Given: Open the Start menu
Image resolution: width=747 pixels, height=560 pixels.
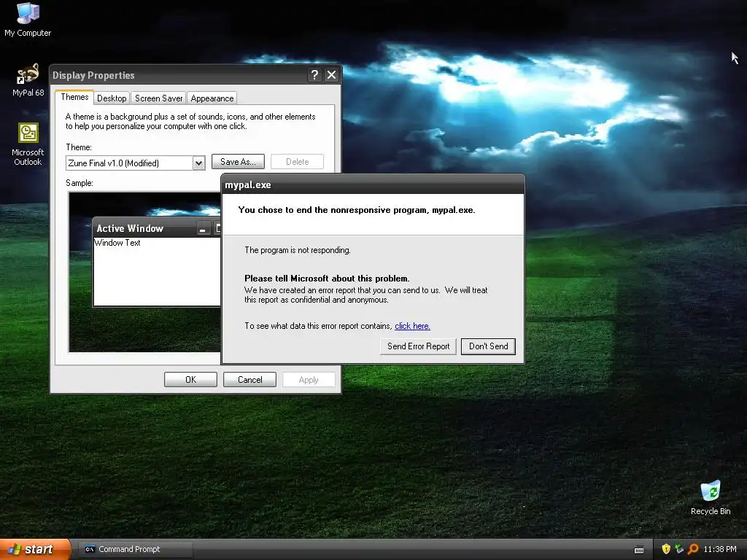Looking at the screenshot, I should (x=35, y=549).
